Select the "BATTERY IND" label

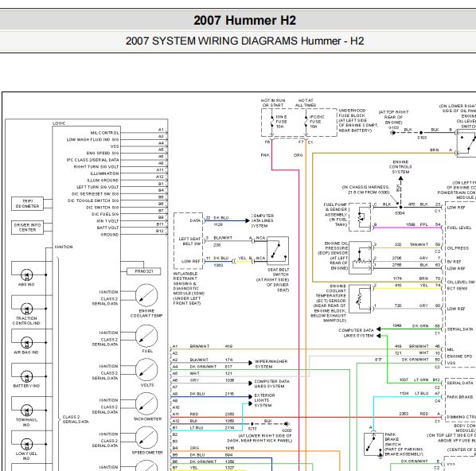pos(26,386)
